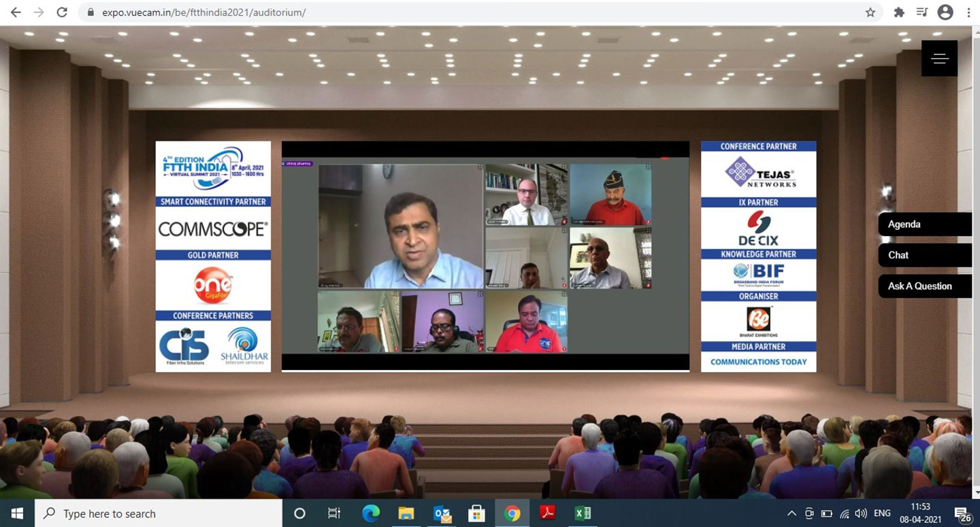
Task: Open Adobe Acrobat from the taskbar
Action: point(548,513)
